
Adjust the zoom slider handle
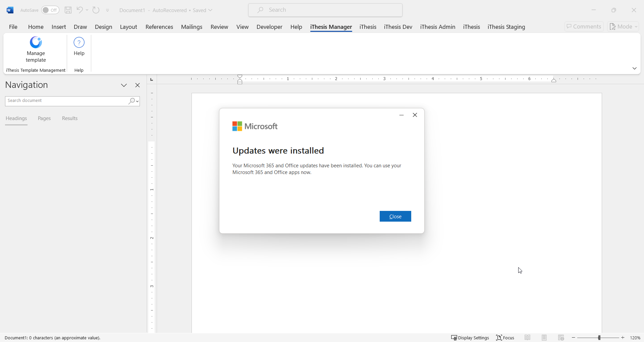[x=599, y=338]
